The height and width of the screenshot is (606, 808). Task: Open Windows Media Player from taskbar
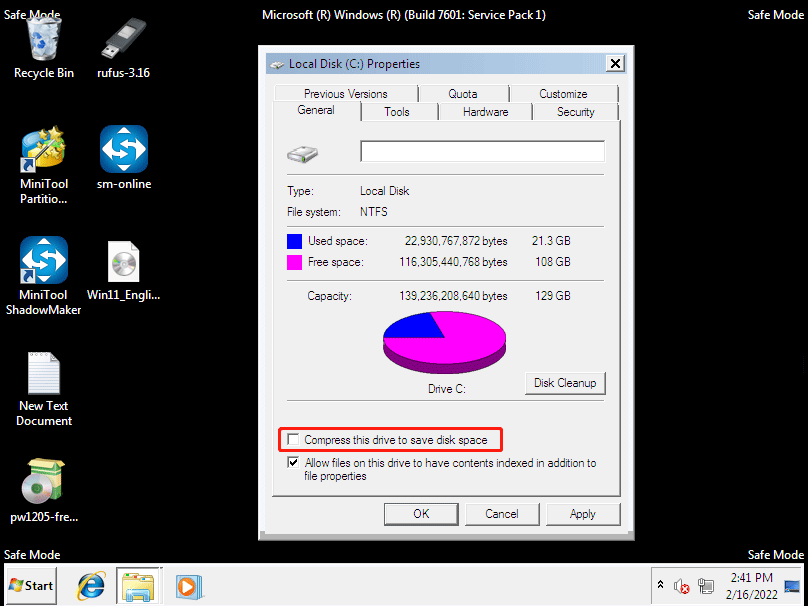coord(184,586)
